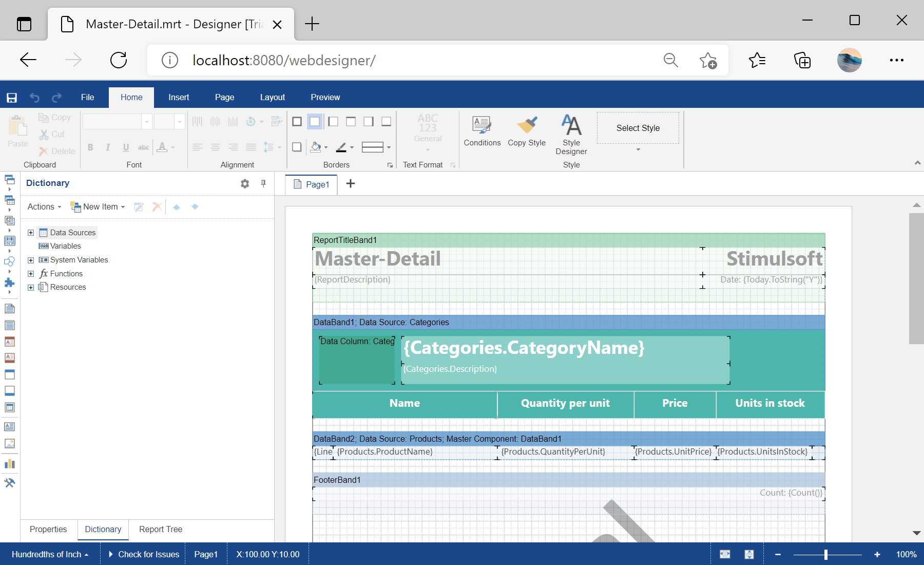Click the vertical scrollbar thumb
The image size is (924, 565).
point(916,278)
